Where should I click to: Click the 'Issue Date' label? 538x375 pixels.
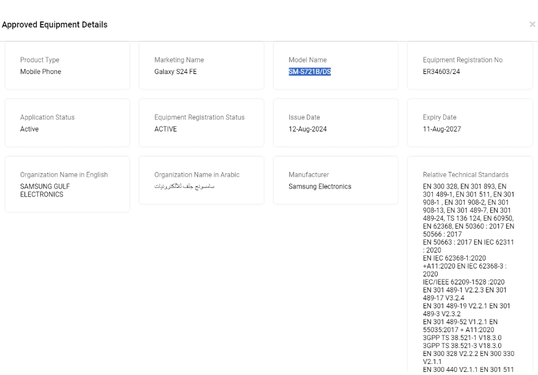(304, 117)
